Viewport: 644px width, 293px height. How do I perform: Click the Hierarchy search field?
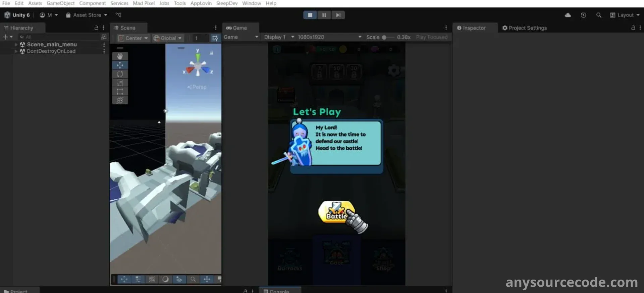click(x=59, y=37)
